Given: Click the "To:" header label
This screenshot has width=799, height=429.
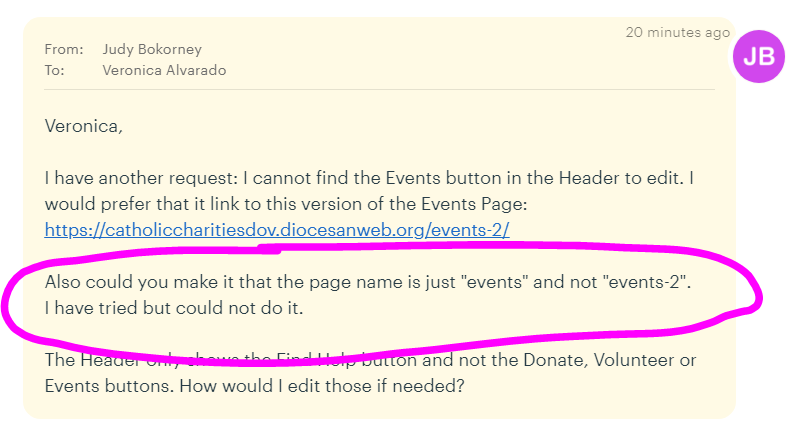Looking at the screenshot, I should point(54,70).
